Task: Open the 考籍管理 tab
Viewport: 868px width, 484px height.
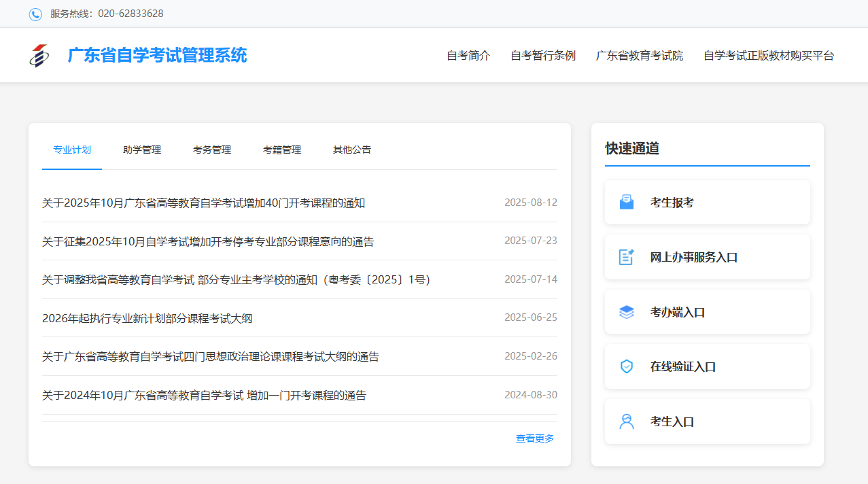Action: (x=282, y=150)
